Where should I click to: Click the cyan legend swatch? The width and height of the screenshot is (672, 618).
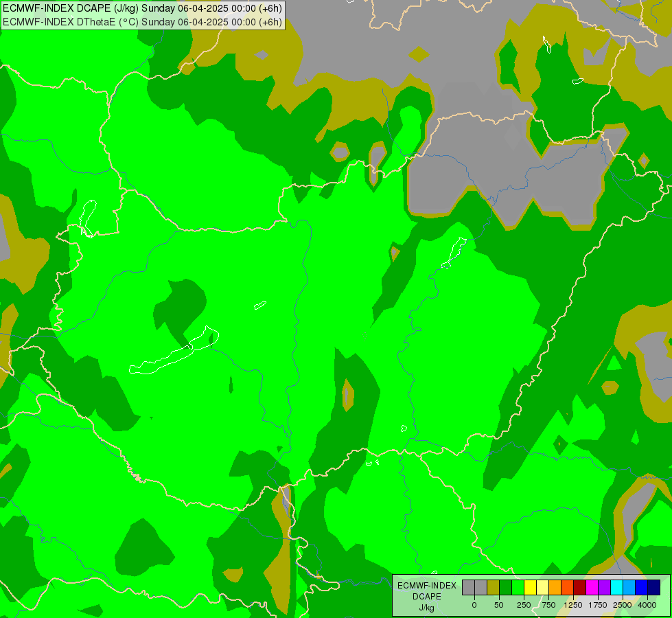[617, 588]
